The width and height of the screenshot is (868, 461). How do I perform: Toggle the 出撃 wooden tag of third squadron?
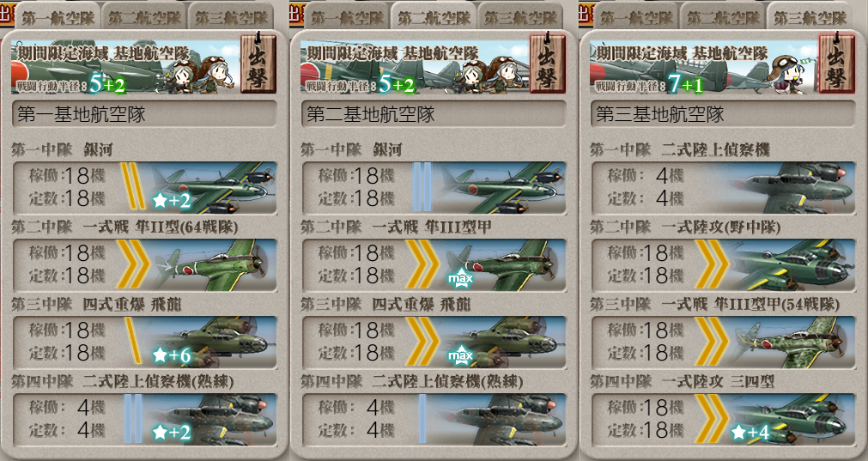pos(836,64)
